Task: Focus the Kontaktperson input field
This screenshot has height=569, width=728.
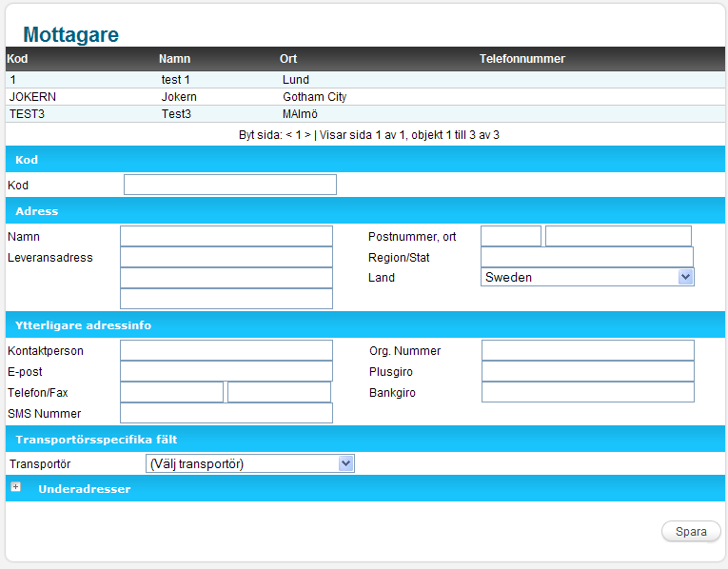Action: 226,350
